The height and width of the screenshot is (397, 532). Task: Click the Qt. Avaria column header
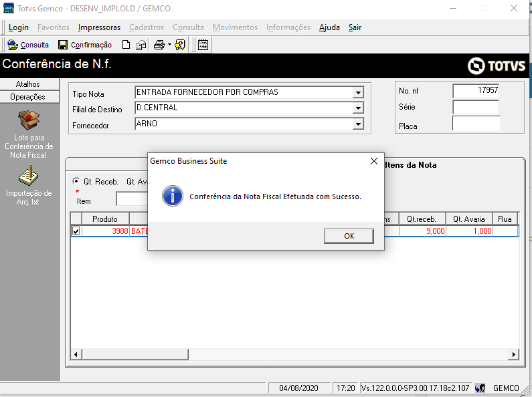pos(469,219)
